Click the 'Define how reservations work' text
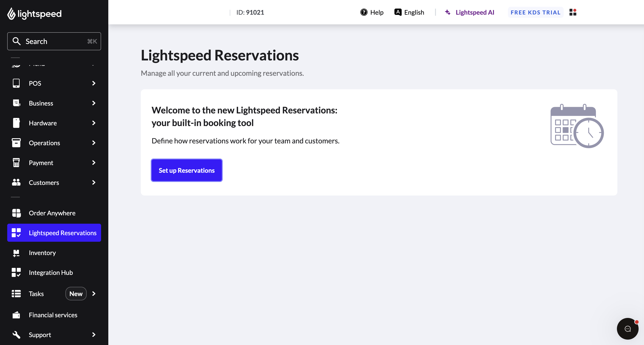The image size is (644, 345). 246,141
